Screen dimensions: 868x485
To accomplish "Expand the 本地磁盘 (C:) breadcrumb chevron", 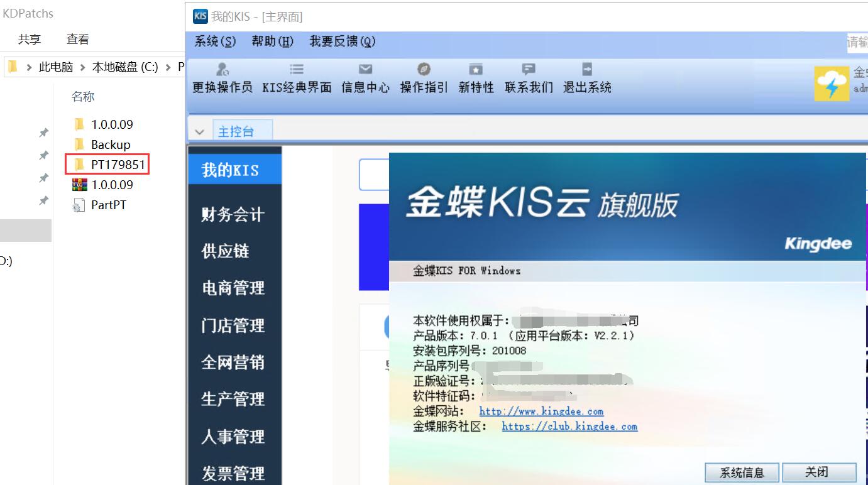I will click(168, 67).
